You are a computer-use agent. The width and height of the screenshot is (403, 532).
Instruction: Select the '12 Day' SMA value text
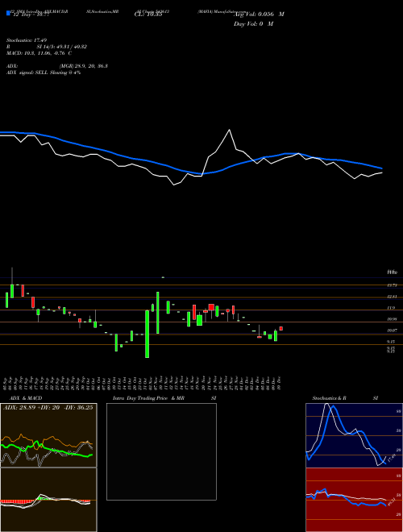30,15
